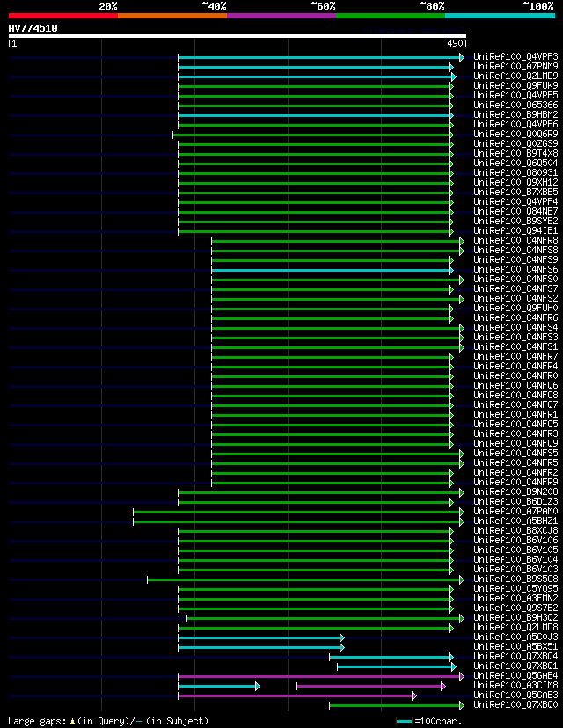Click the UniRef100_C4NFS6 label
Image resolution: width=563 pixels, height=728 pixels.
(515, 269)
